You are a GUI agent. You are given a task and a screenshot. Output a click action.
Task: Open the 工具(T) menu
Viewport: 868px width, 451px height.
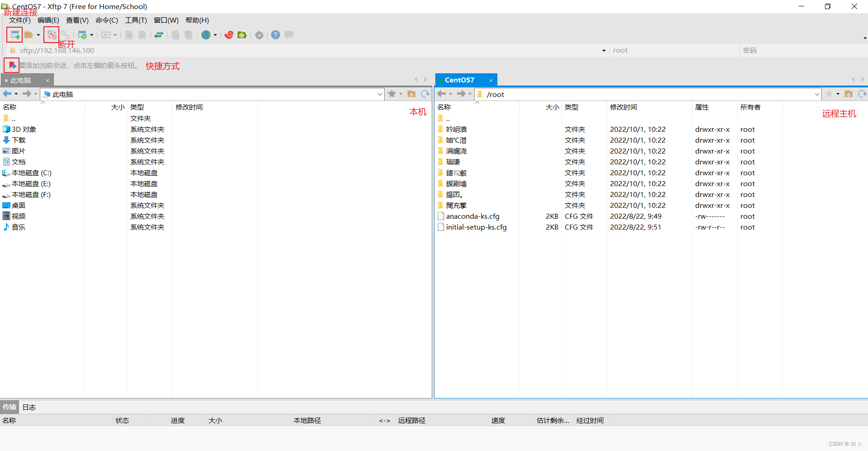136,20
